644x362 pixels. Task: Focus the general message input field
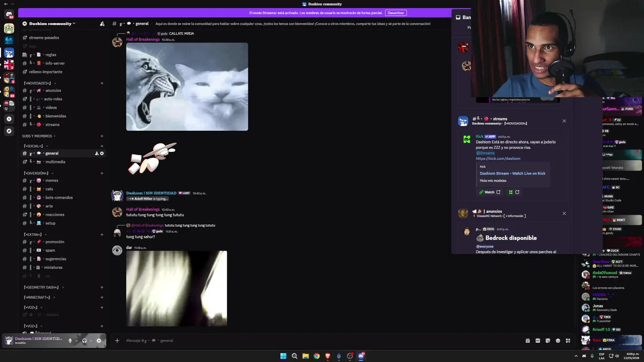tap(322, 340)
